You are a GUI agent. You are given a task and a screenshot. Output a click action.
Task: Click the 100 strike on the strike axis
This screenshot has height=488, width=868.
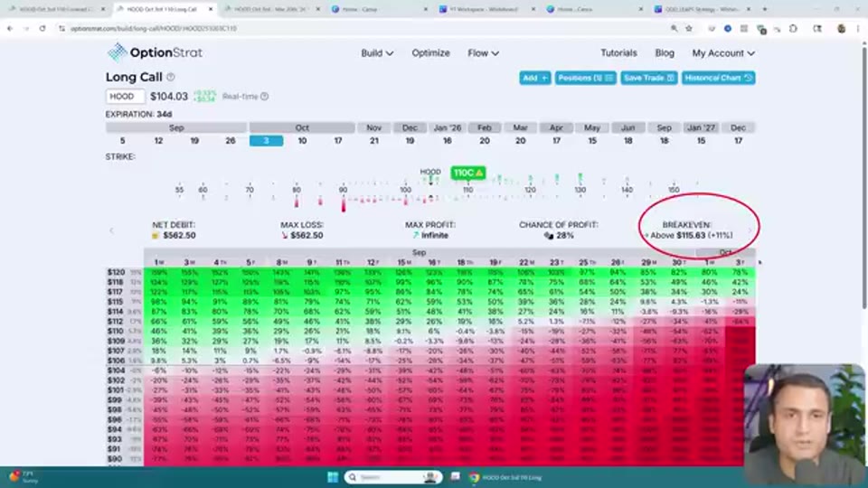click(x=406, y=190)
